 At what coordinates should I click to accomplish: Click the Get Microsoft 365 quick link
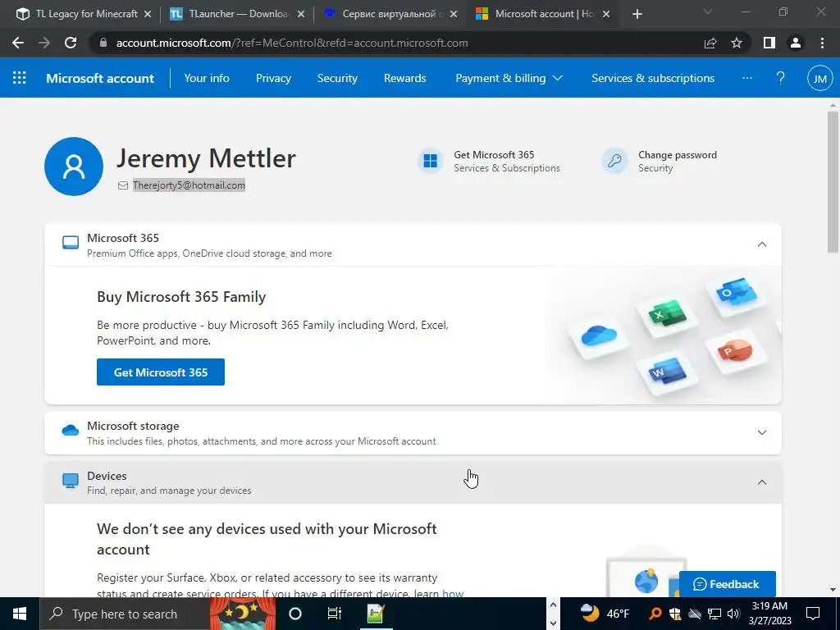494,155
